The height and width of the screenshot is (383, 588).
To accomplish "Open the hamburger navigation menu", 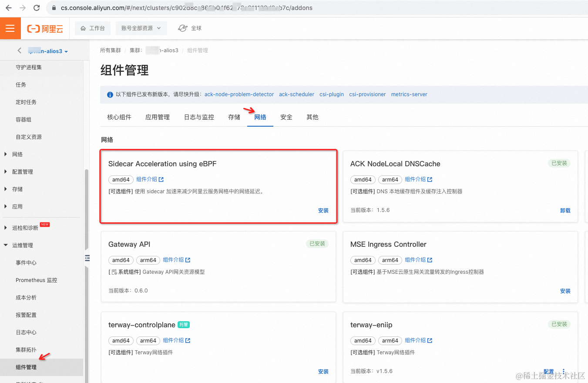I will point(10,28).
